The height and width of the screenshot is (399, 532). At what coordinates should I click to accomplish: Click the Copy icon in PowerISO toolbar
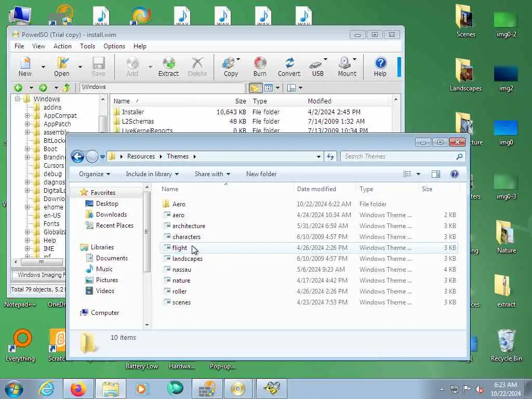pyautogui.click(x=231, y=66)
